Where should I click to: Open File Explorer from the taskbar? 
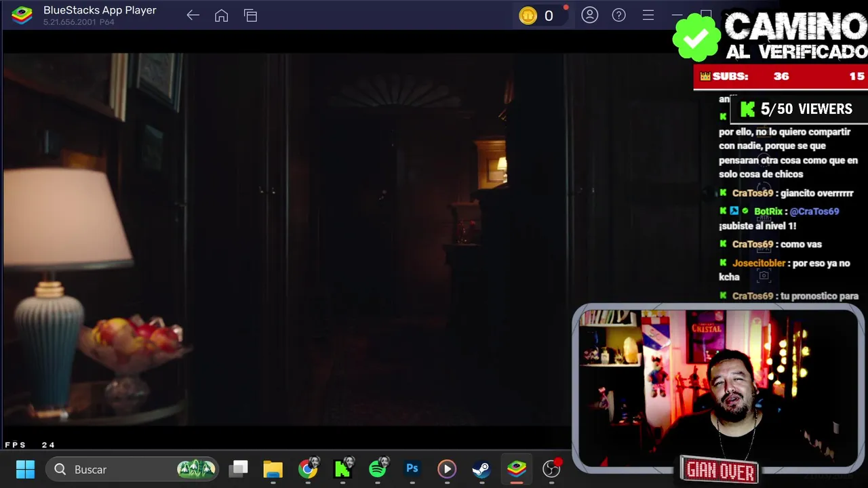coord(273,469)
